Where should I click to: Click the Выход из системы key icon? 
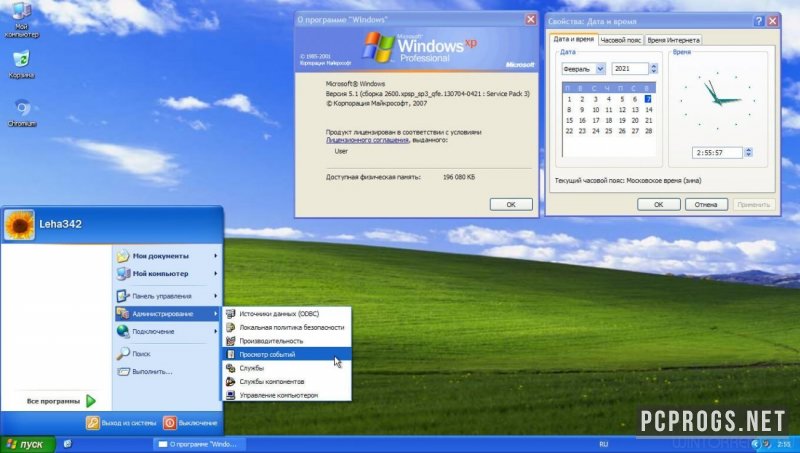click(x=92, y=423)
